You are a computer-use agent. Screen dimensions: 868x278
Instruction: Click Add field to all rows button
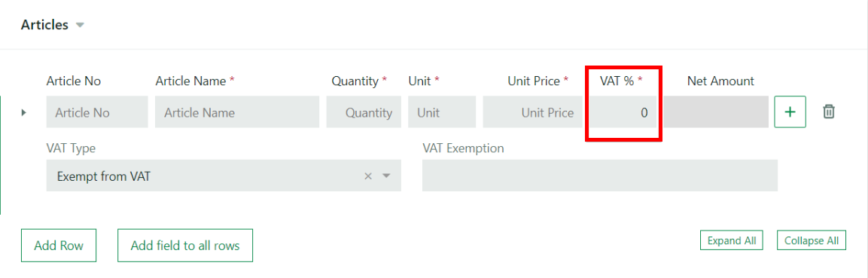[x=185, y=246]
